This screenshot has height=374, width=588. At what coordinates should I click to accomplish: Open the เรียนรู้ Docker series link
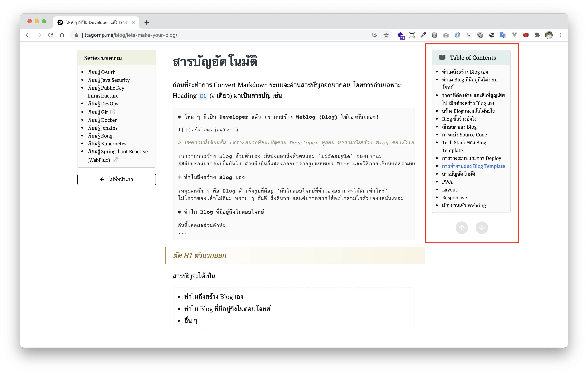click(x=102, y=120)
